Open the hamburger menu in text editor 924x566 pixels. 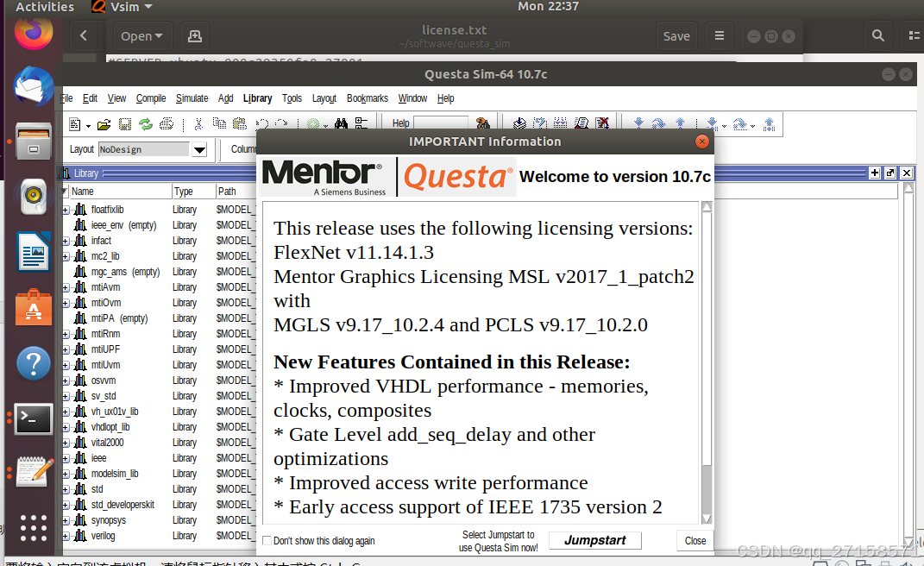point(719,36)
